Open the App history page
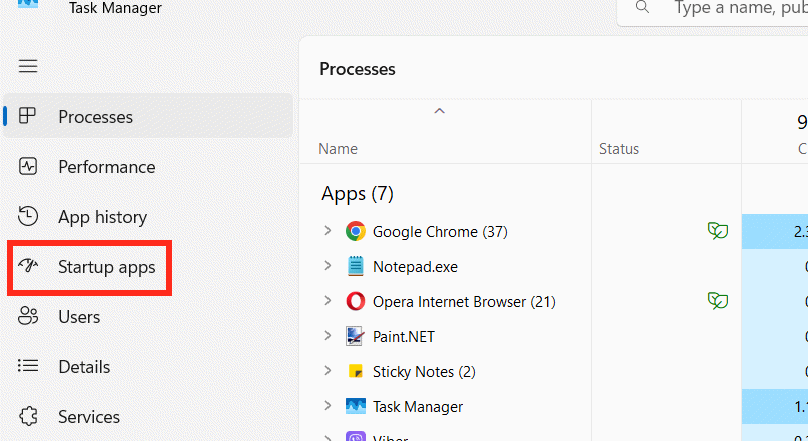This screenshot has width=808, height=441. click(x=148, y=216)
